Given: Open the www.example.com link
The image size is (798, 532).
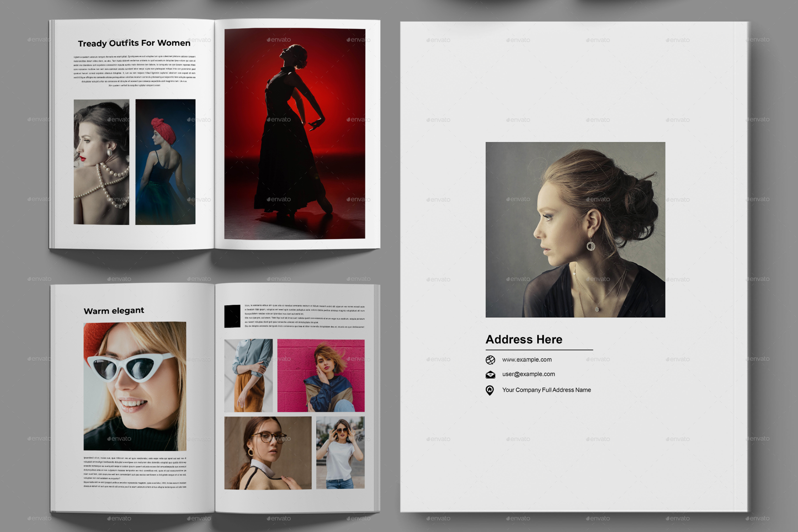Looking at the screenshot, I should [527, 360].
